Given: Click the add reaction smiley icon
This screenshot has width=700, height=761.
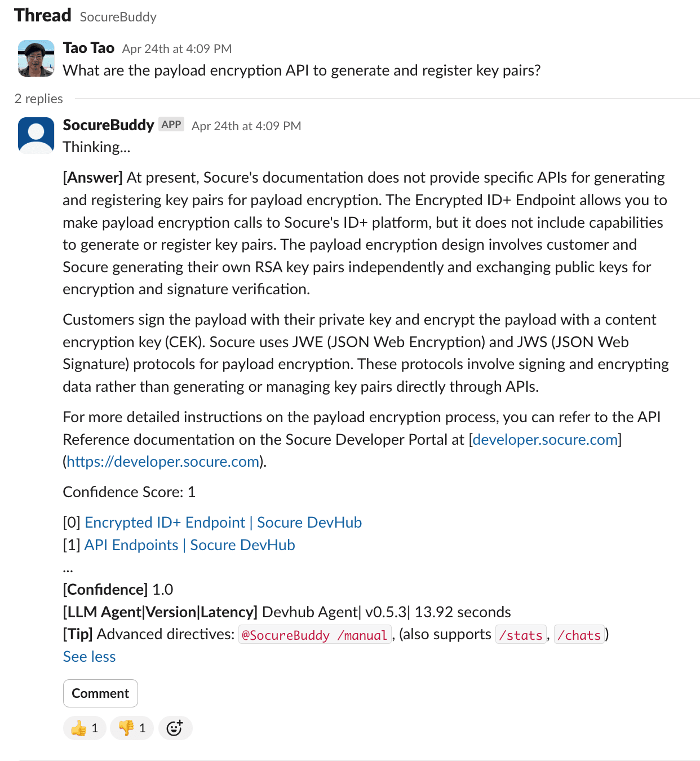Looking at the screenshot, I should click(175, 728).
